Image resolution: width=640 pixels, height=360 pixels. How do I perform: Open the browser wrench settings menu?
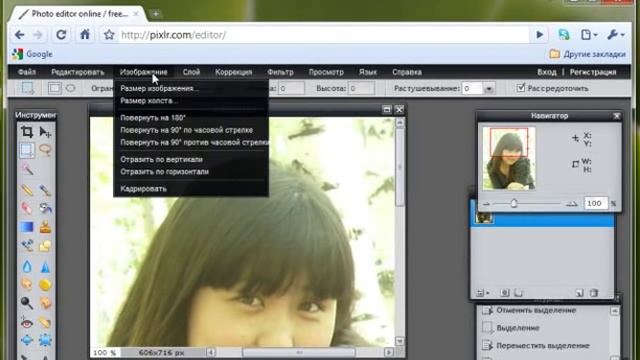616,35
